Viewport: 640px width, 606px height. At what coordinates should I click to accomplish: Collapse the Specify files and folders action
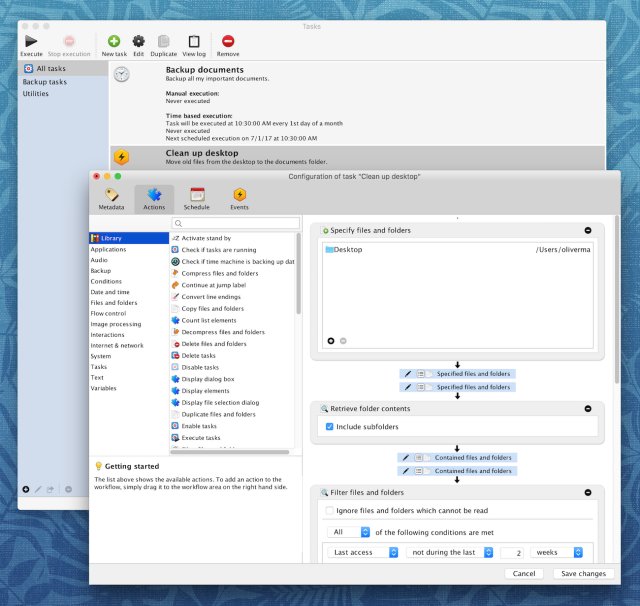(588, 230)
